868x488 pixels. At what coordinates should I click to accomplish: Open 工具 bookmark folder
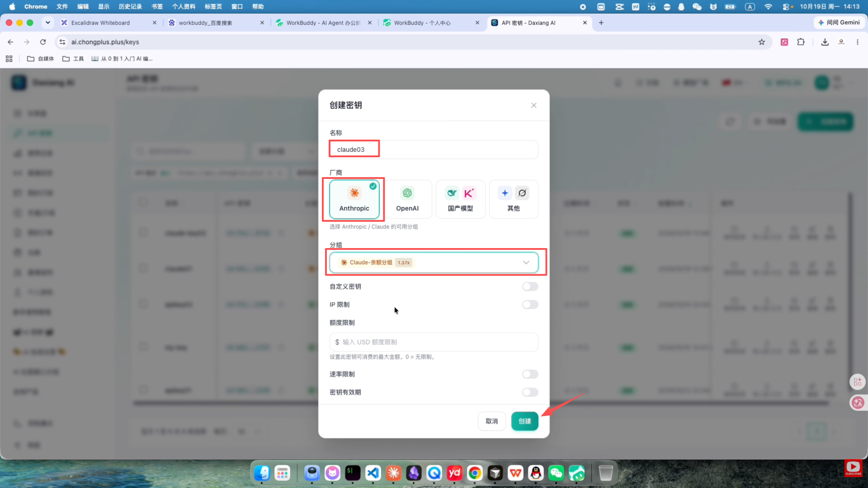[x=73, y=59]
